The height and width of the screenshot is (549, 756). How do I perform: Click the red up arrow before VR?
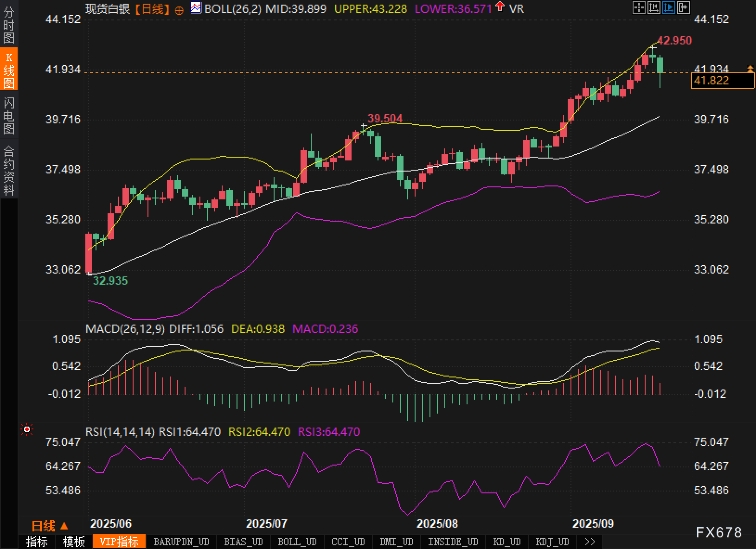[x=500, y=7]
